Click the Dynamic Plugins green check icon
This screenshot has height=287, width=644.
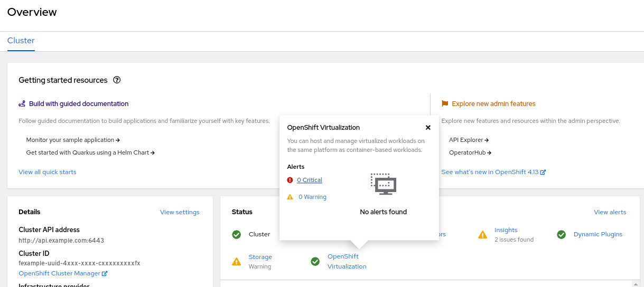[x=562, y=234]
